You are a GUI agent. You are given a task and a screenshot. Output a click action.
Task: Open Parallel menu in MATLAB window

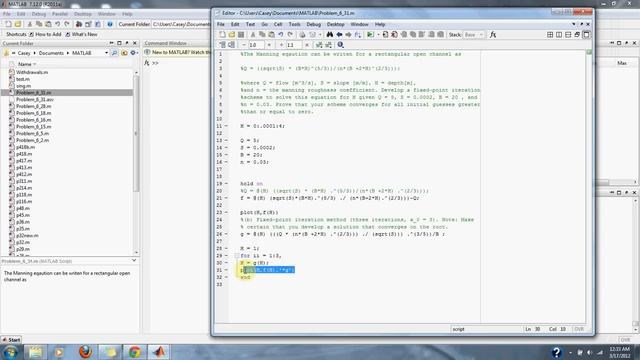pos(60,14)
